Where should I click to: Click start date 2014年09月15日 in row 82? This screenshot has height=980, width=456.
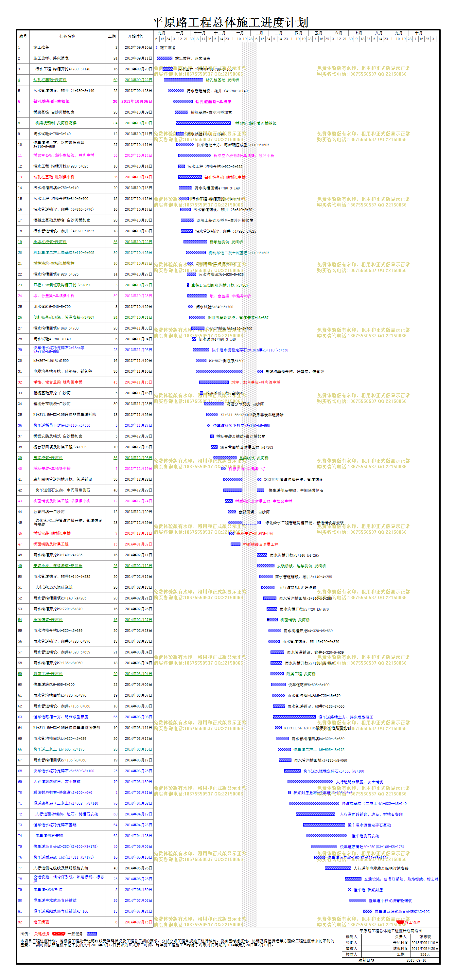point(138,922)
